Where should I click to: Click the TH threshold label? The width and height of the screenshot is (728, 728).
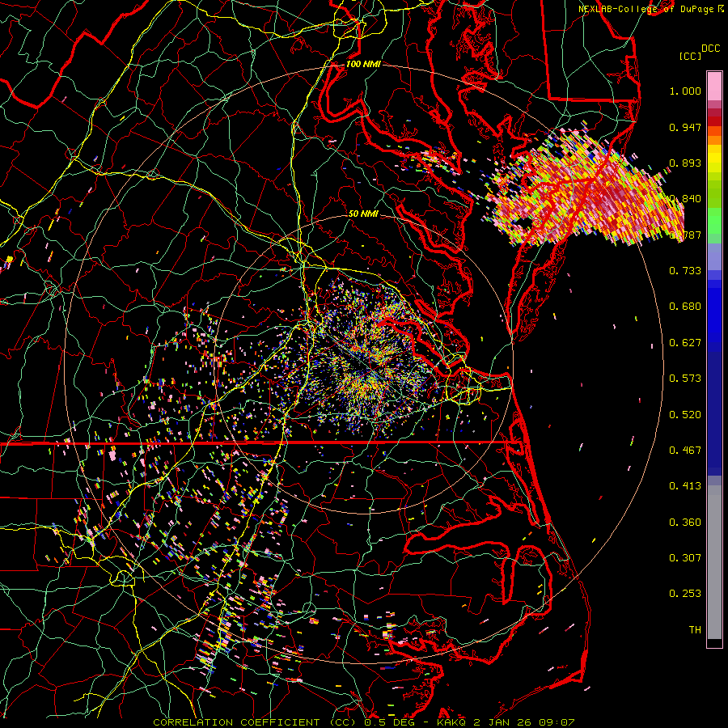[x=695, y=630]
